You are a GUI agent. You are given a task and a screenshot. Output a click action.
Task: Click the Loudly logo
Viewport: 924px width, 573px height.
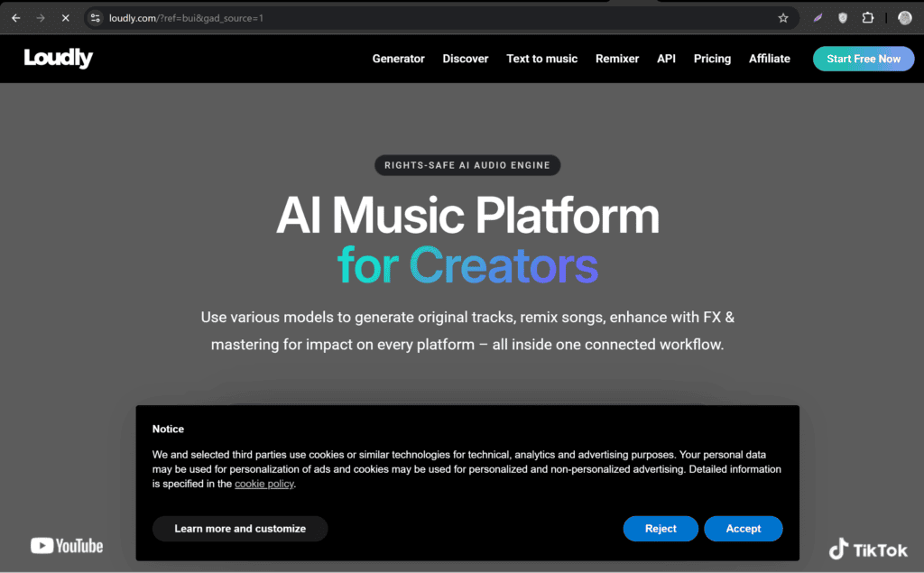pyautogui.click(x=59, y=58)
